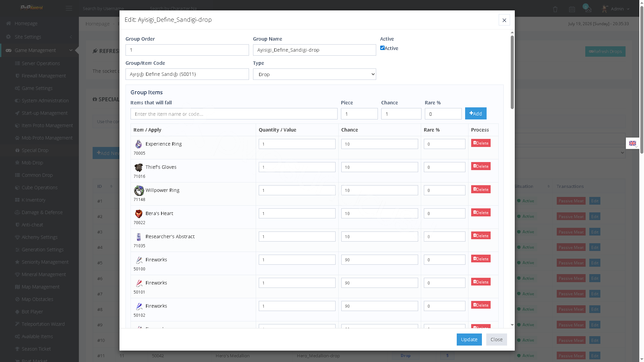Open Mob Drop in the sidebar
Screen dimensions: 644x362
(32, 163)
